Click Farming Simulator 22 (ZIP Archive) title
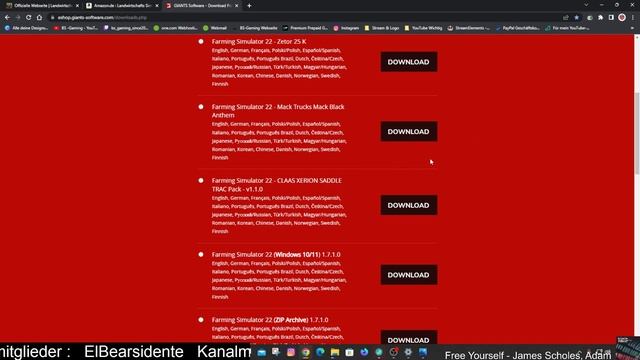640x360 pixels. (270, 320)
